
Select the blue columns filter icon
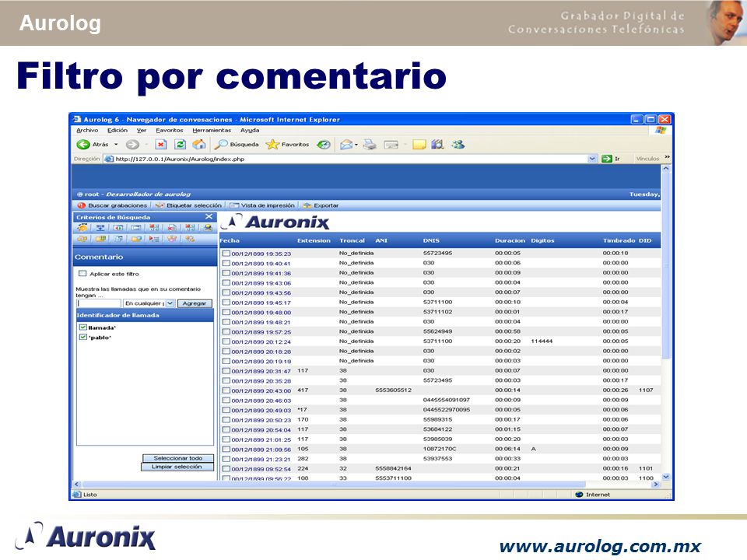coord(118,239)
